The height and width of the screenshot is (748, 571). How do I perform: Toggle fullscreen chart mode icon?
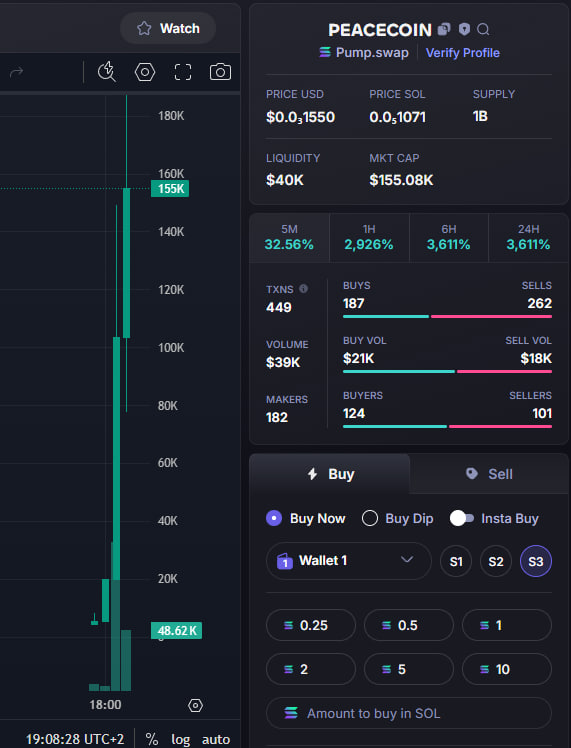183,72
